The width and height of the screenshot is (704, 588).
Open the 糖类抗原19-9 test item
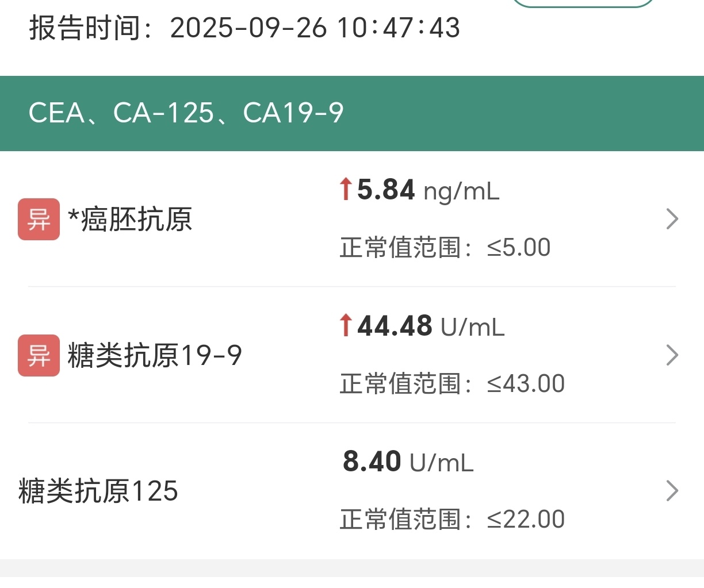154,355
